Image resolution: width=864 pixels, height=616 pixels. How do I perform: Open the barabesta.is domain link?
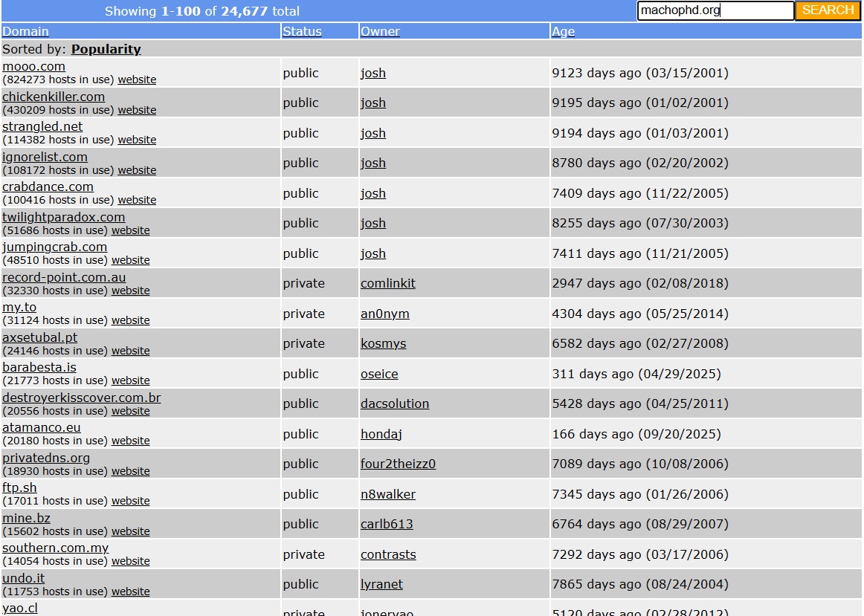pyautogui.click(x=39, y=367)
